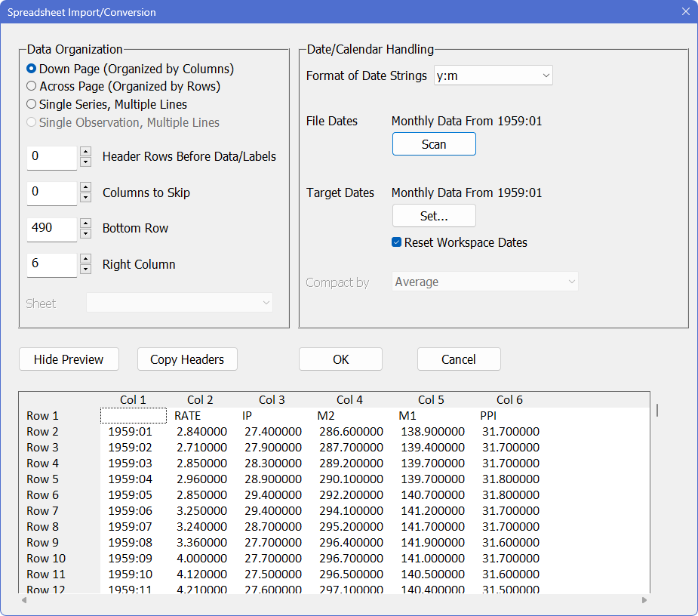This screenshot has width=698, height=616.
Task: Uncheck Reset Workspace Dates
Action: tap(397, 242)
